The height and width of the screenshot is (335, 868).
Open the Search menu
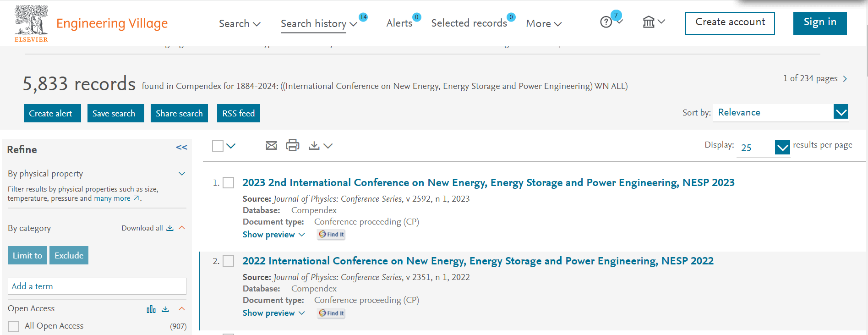click(x=240, y=23)
